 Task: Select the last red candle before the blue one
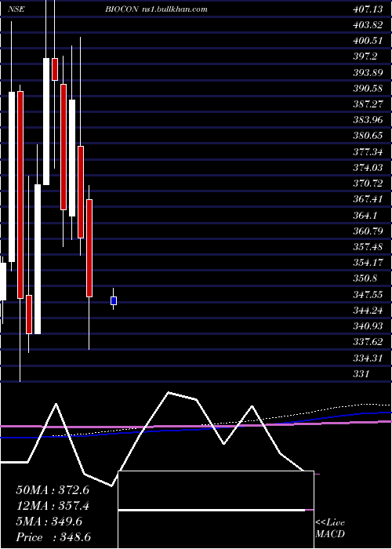coord(89,249)
